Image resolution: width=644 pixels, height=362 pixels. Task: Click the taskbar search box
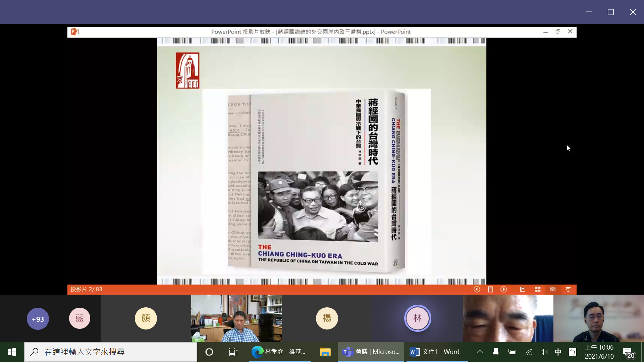tap(111, 352)
